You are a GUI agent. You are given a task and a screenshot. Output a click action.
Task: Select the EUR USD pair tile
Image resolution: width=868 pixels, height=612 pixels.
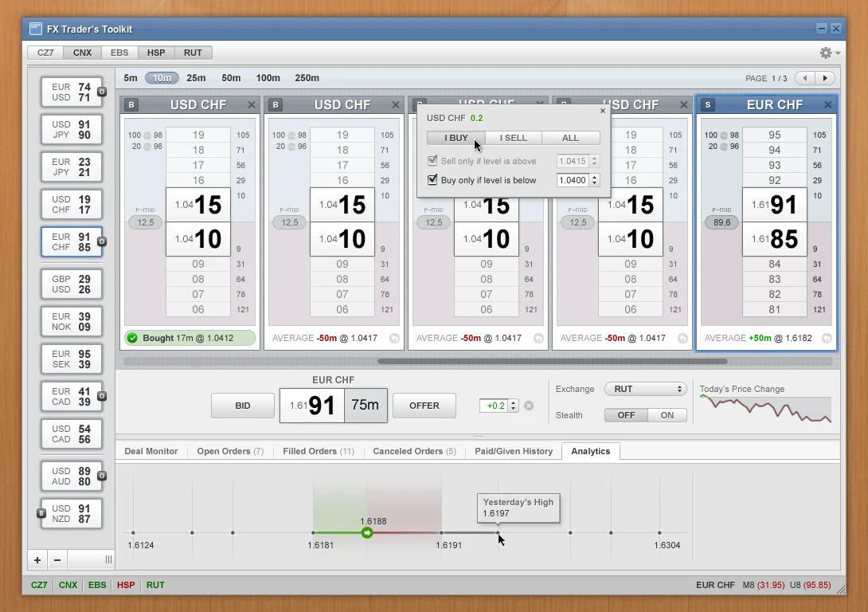tap(71, 92)
